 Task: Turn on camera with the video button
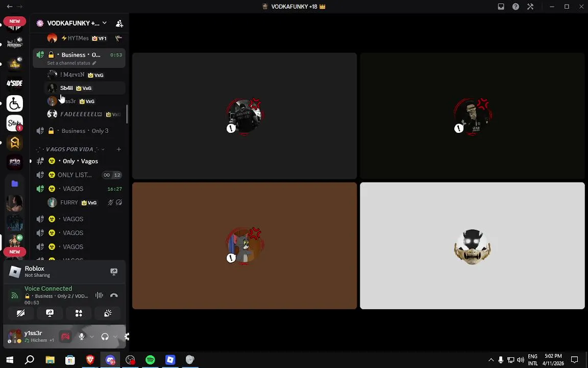[x=20, y=313]
